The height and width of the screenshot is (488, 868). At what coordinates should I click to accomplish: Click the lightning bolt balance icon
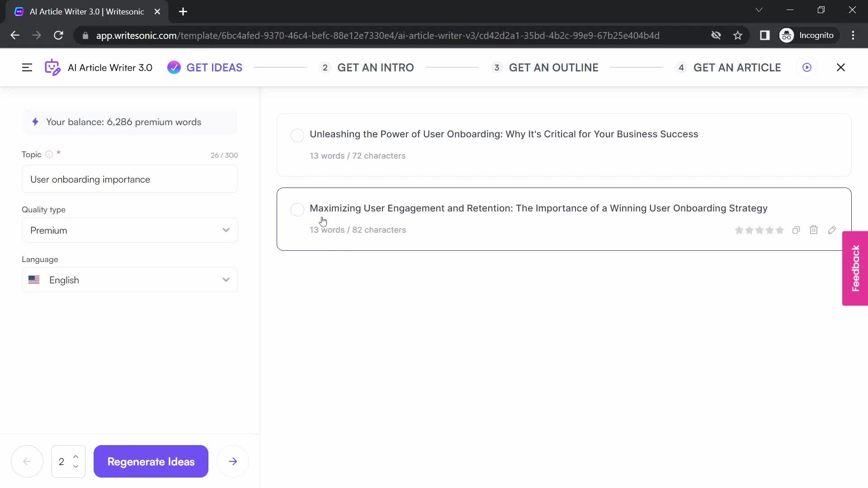[34, 122]
